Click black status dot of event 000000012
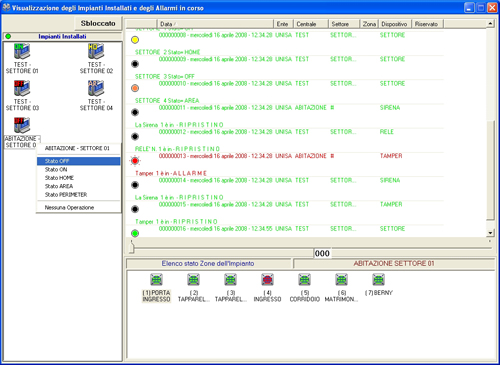500x365 pixels. [x=135, y=137]
